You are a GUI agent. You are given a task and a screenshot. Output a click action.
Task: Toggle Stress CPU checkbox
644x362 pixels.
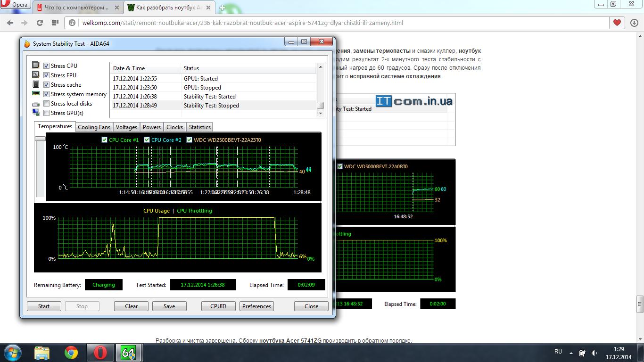[x=47, y=66]
